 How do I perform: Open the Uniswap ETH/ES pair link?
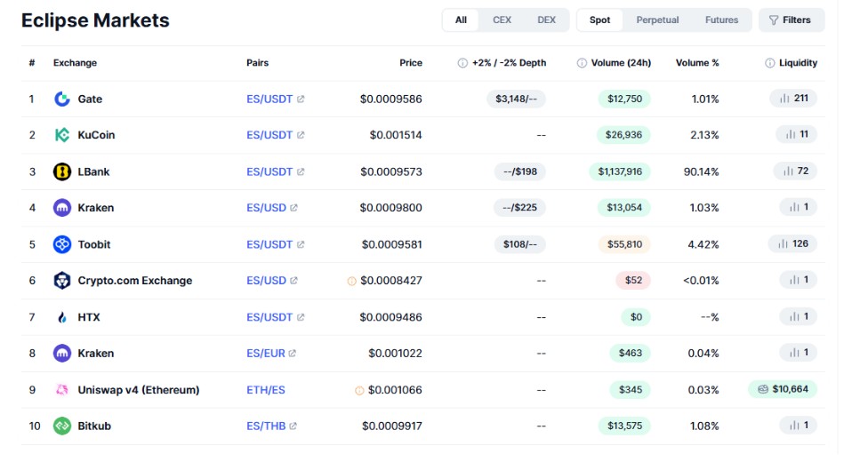[266, 389]
